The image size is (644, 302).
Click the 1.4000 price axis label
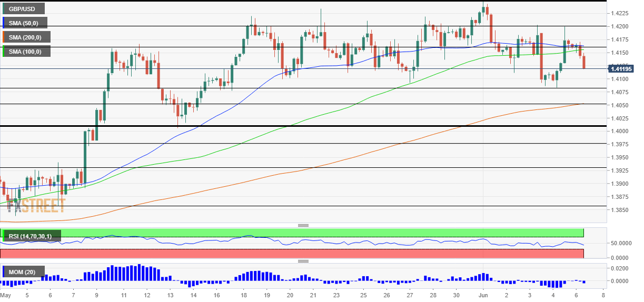pos(623,131)
